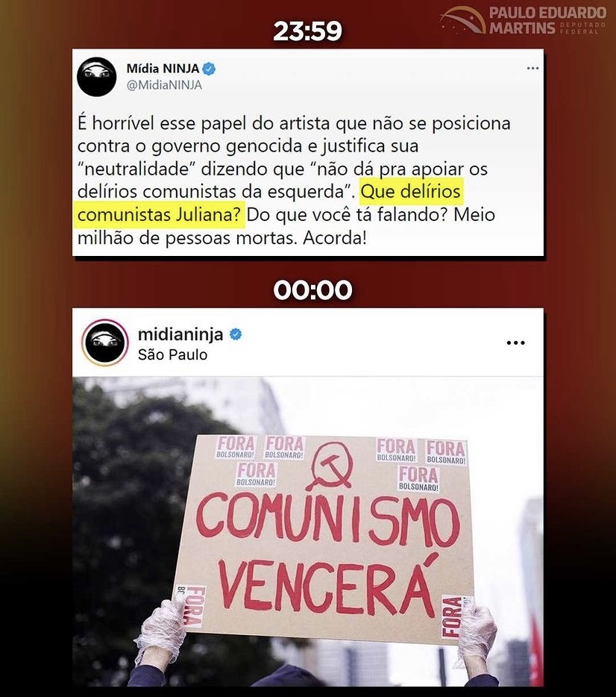This screenshot has height=697, width=616.
Task: Open Mídia NINJA tweet avatar
Action: click(x=96, y=76)
